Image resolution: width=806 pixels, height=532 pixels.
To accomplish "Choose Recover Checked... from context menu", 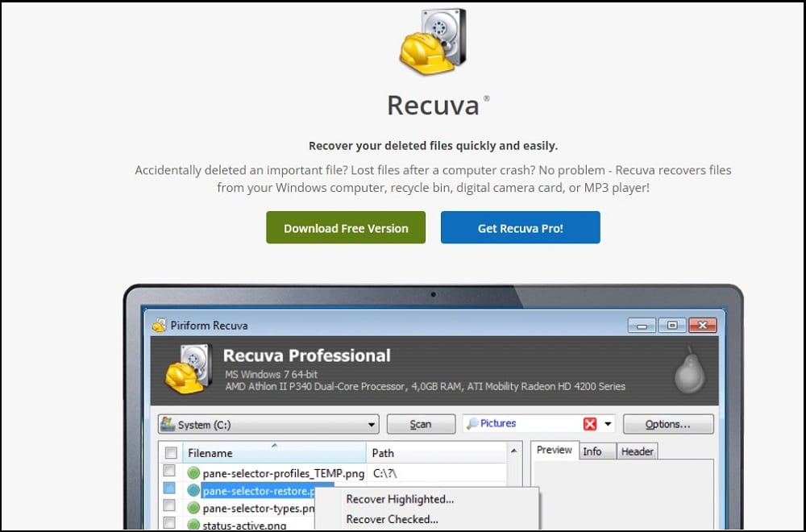I will 393,519.
